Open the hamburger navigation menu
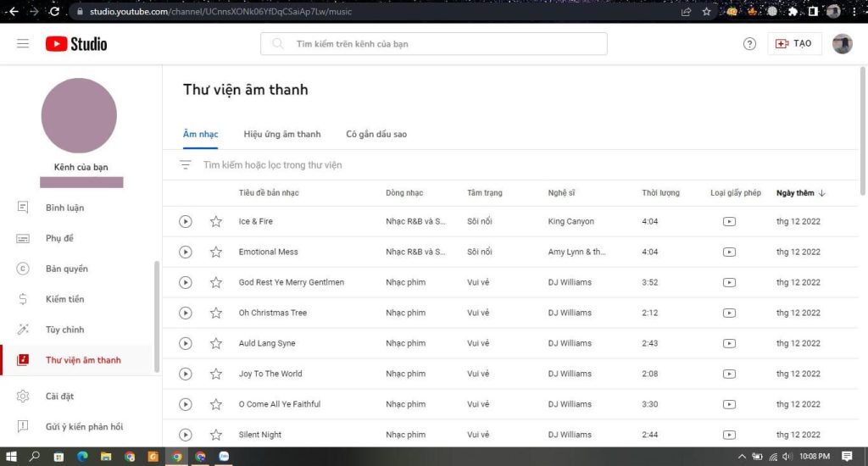This screenshot has height=466, width=868. (23, 44)
